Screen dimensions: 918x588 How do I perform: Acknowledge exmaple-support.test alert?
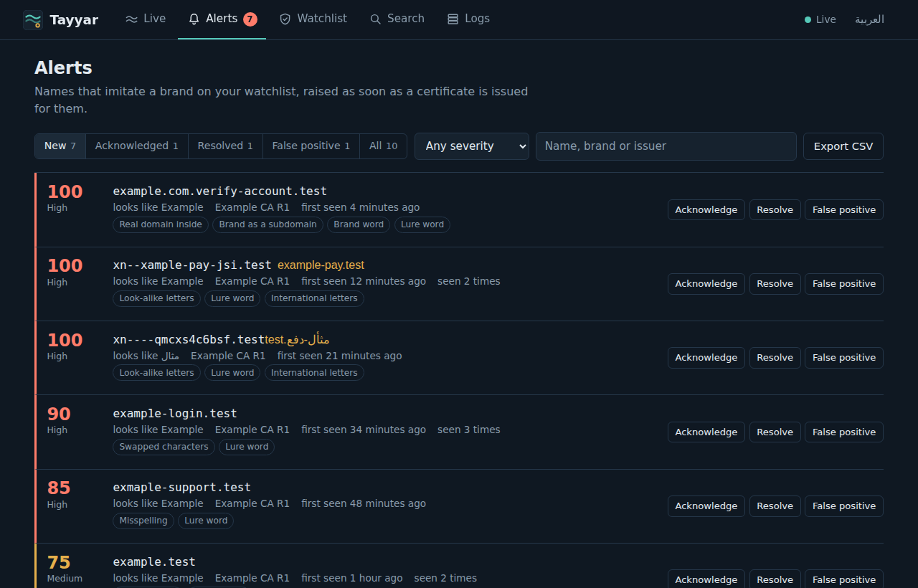[x=706, y=506]
